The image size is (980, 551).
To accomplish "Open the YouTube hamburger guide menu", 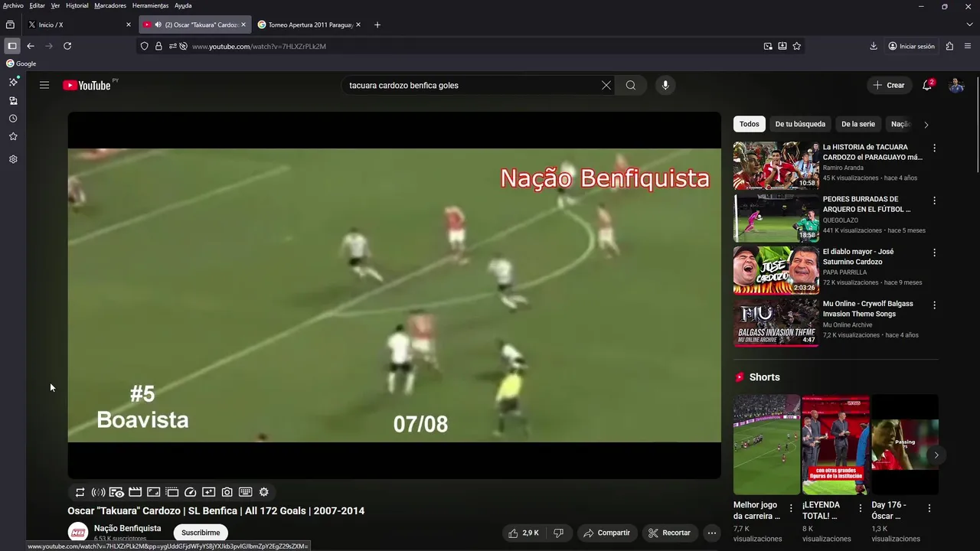I will 44,85.
